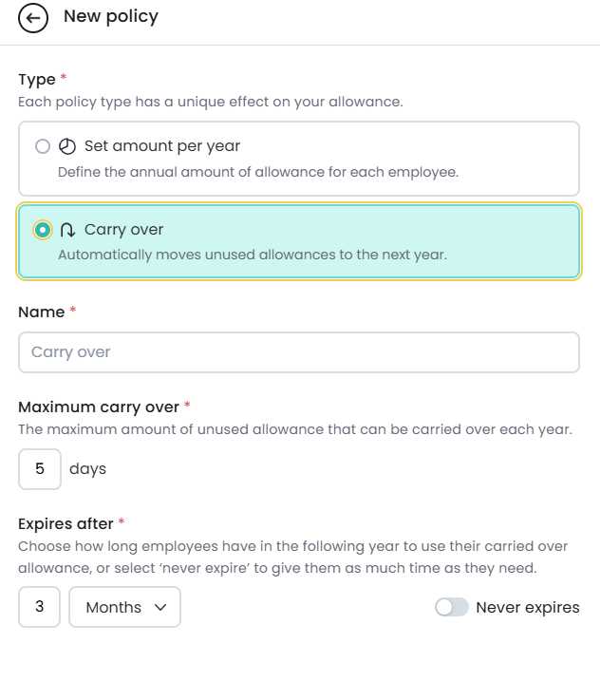Click the Name field label
The image size is (600, 700).
click(x=42, y=312)
